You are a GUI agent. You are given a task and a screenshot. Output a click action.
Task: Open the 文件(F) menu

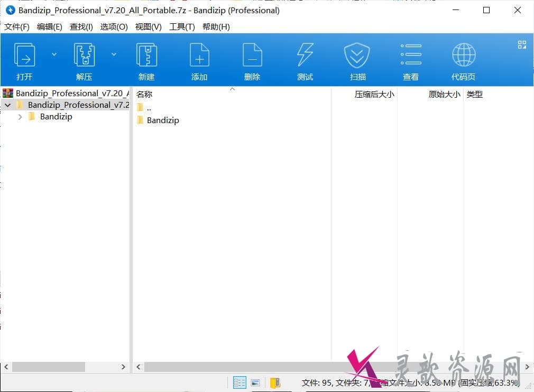(17, 26)
